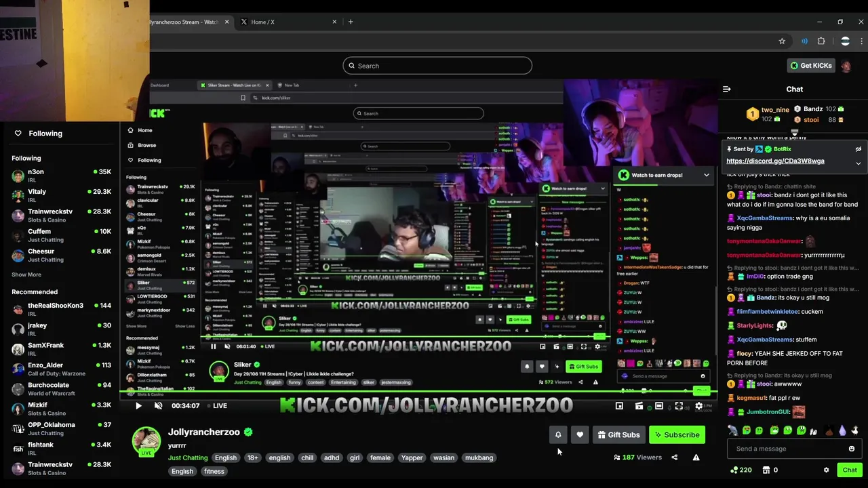Collapse the gifters leaderboard

[x=795, y=132]
